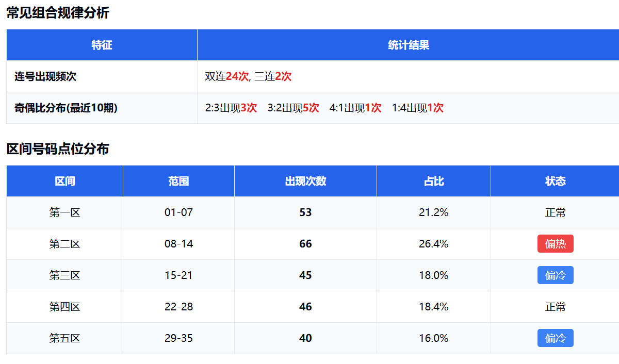Select the 出现次数 column header
The width and height of the screenshot is (619, 364).
pyautogui.click(x=305, y=181)
